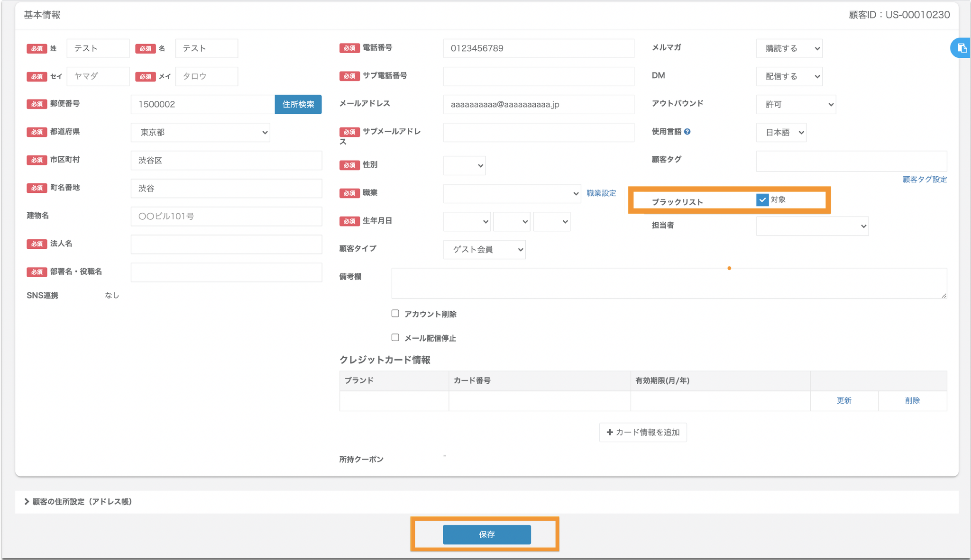971x560 pixels.
Task: Expand 顧客の住所設定（アドレス帳）section
Action: click(78, 501)
